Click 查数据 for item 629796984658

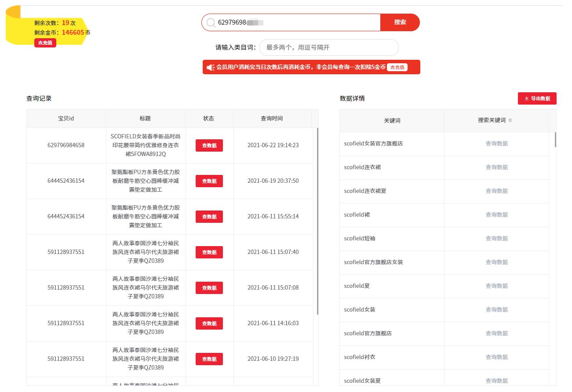[209, 145]
